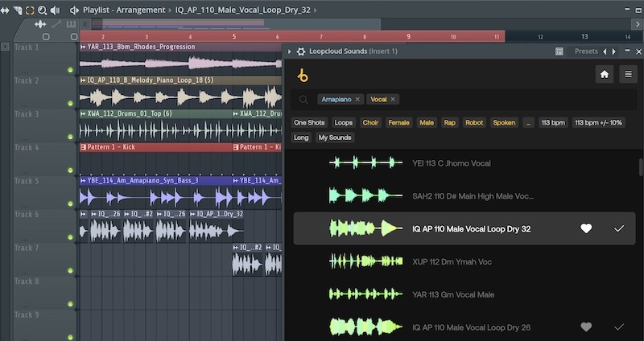
Task: Remove the Amapiano search tag
Action: coord(357,99)
